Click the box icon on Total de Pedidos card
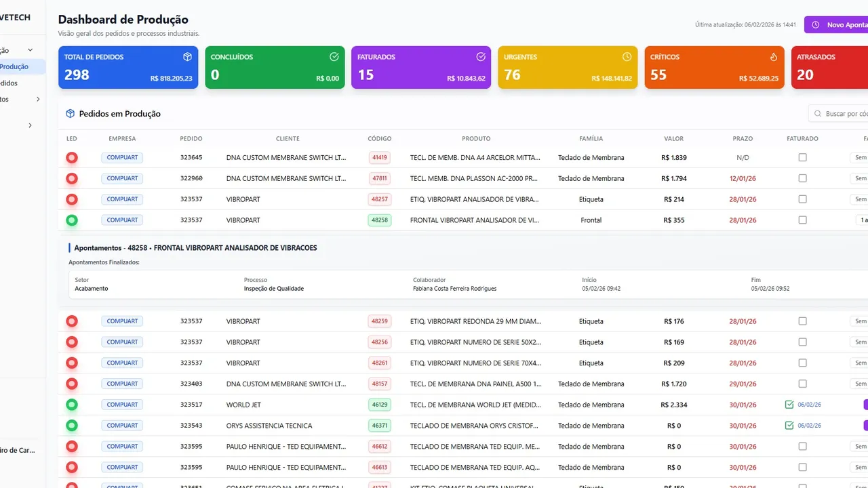The height and width of the screenshot is (488, 868). click(x=187, y=57)
